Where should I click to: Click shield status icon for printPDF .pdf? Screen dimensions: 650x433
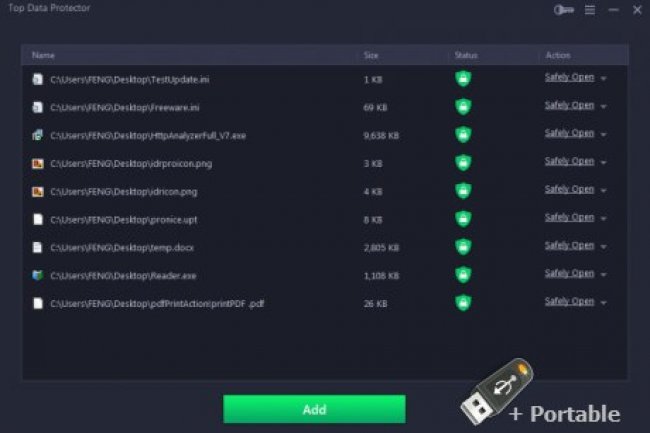pyautogui.click(x=463, y=302)
